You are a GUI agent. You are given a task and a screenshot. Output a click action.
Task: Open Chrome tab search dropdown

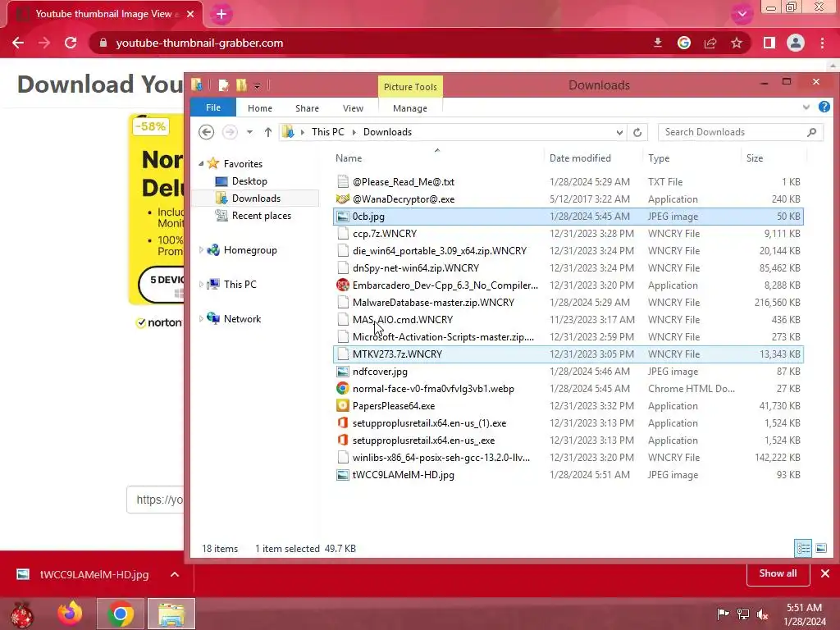[x=742, y=14]
